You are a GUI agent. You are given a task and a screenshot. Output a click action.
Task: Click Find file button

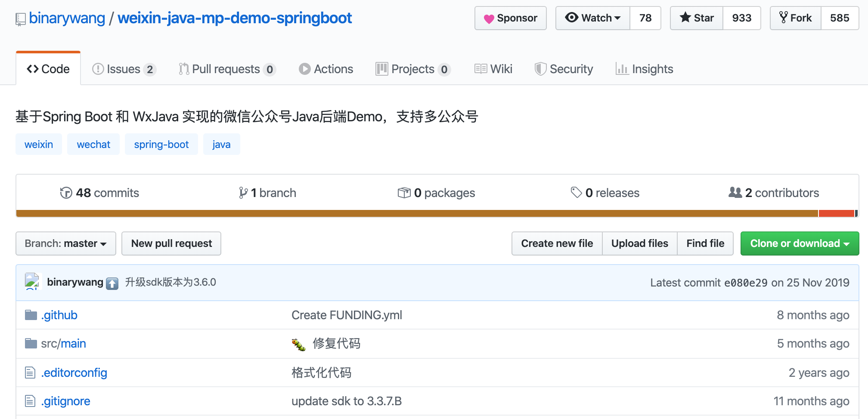pyautogui.click(x=705, y=243)
